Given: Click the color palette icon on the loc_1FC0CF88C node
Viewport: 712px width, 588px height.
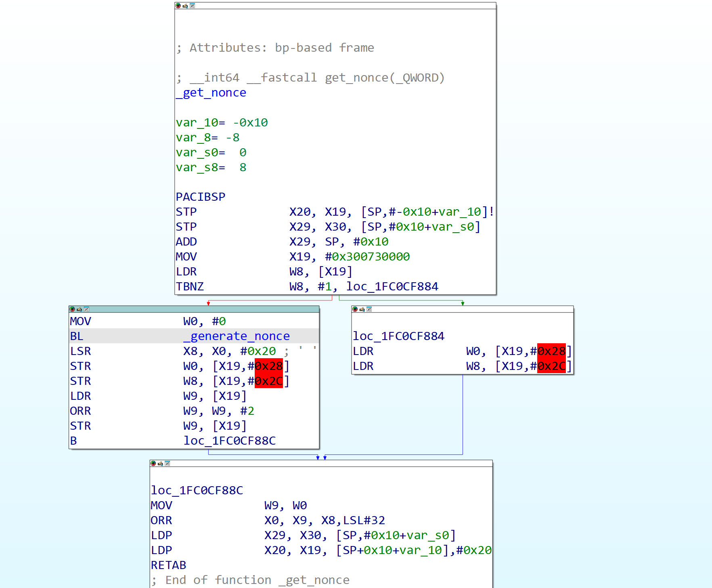Looking at the screenshot, I should (153, 464).
